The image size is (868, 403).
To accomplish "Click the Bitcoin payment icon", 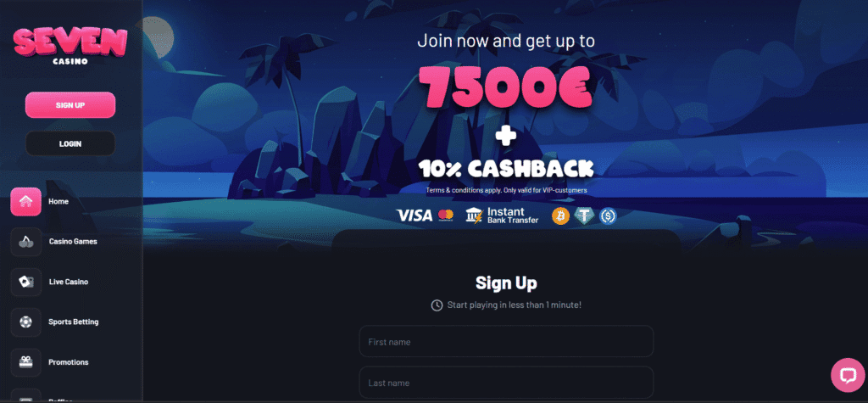I will pyautogui.click(x=560, y=216).
